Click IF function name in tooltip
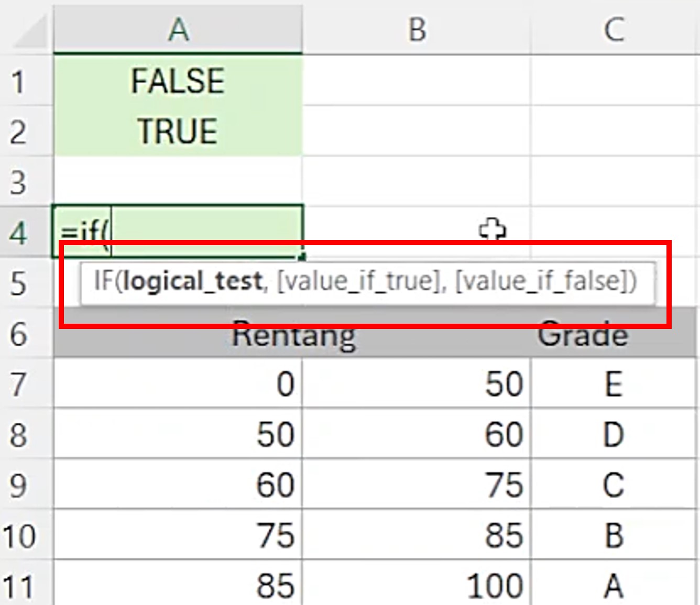The width and height of the screenshot is (700, 605). click(x=104, y=282)
